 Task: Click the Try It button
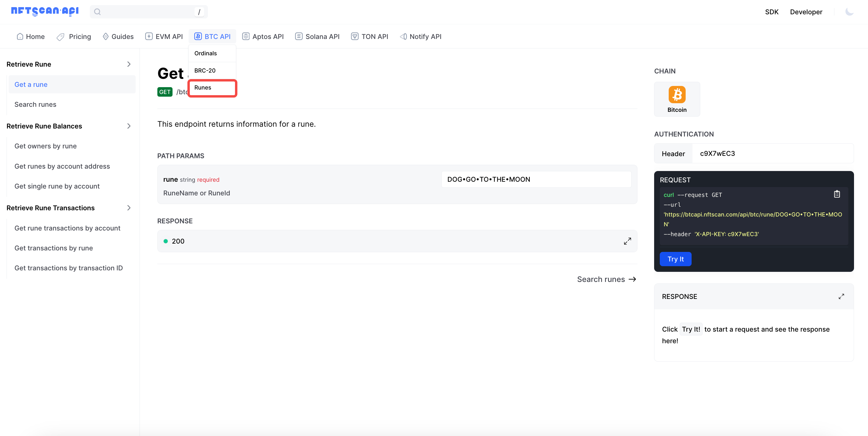675,259
